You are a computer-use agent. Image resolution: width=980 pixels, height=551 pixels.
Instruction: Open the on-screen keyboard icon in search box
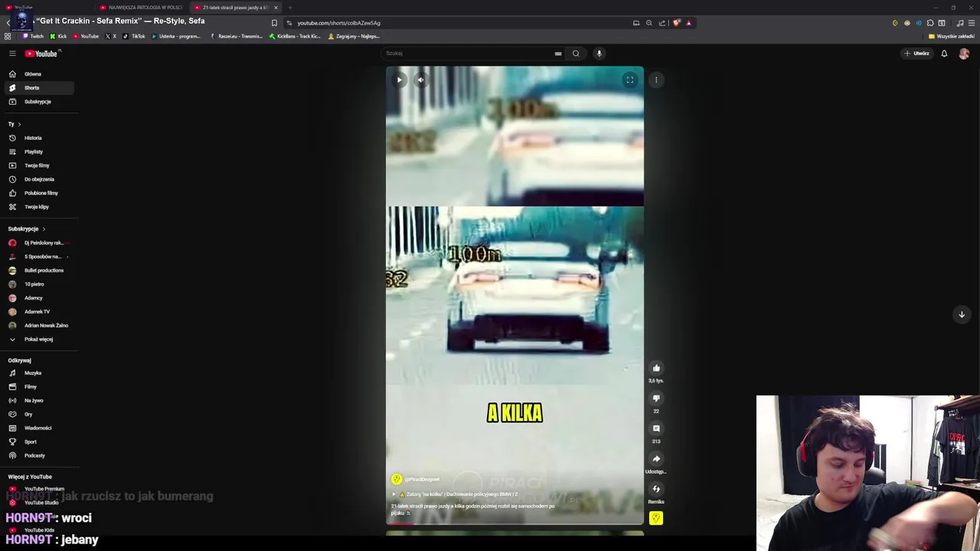click(x=558, y=54)
